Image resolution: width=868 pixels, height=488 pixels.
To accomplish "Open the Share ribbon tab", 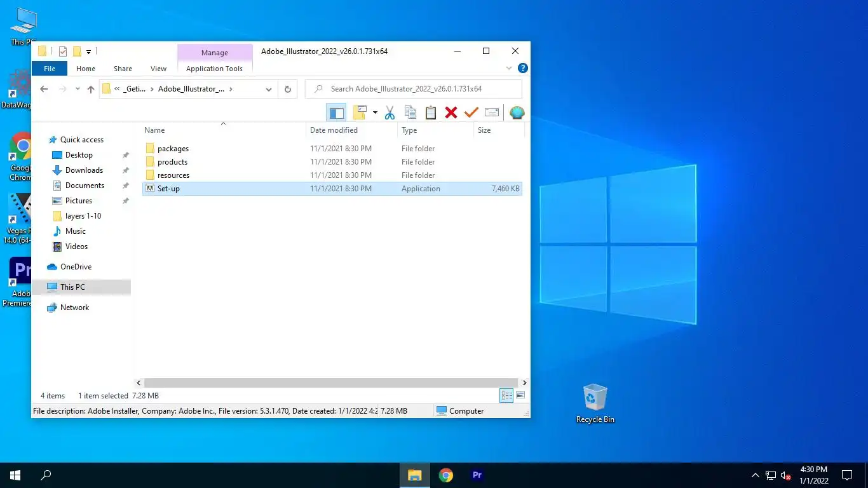I will click(123, 69).
